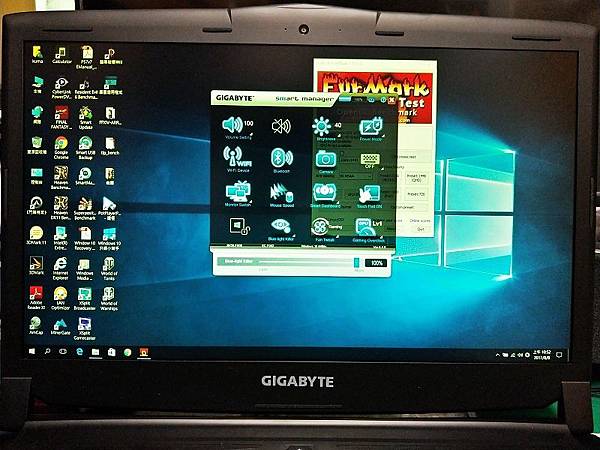Click the Blue light killer slider handle
The height and width of the screenshot is (450, 600).
[x=356, y=262]
